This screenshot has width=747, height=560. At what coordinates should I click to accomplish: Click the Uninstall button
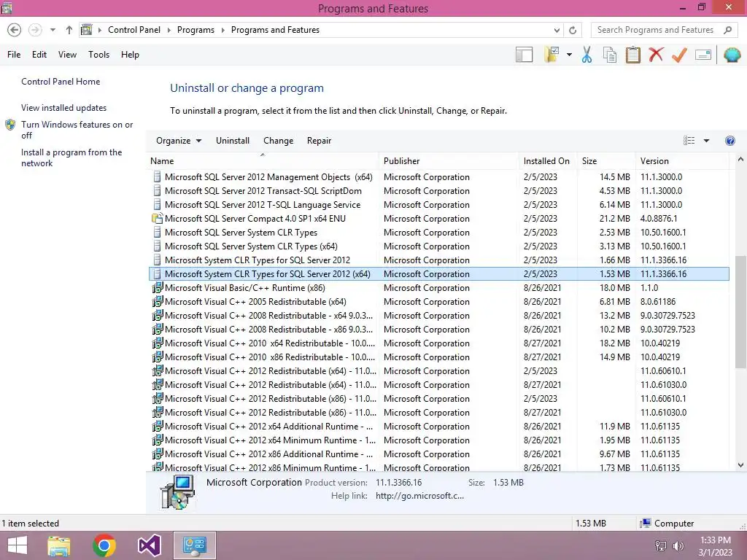(233, 141)
